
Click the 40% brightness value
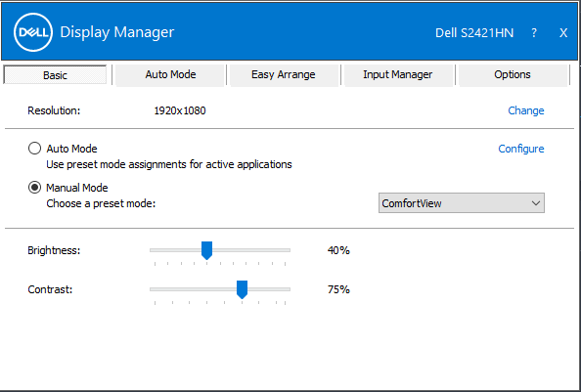338,250
